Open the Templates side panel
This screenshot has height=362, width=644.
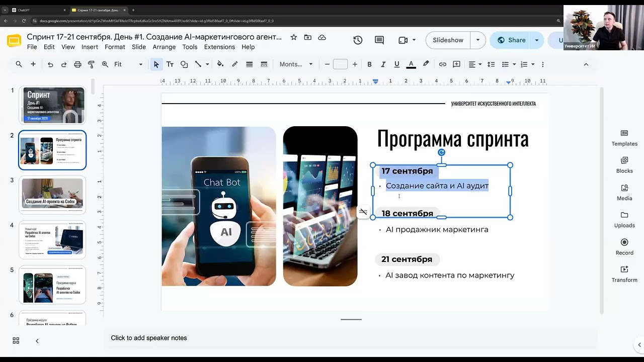point(624,138)
